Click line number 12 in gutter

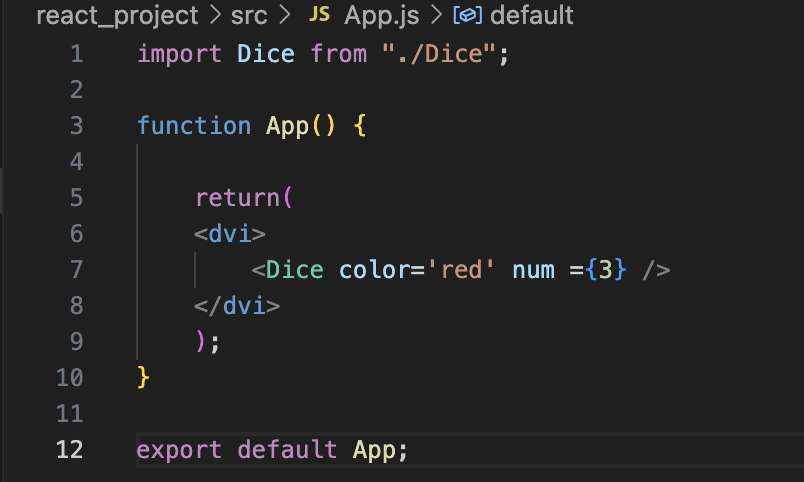(x=70, y=450)
